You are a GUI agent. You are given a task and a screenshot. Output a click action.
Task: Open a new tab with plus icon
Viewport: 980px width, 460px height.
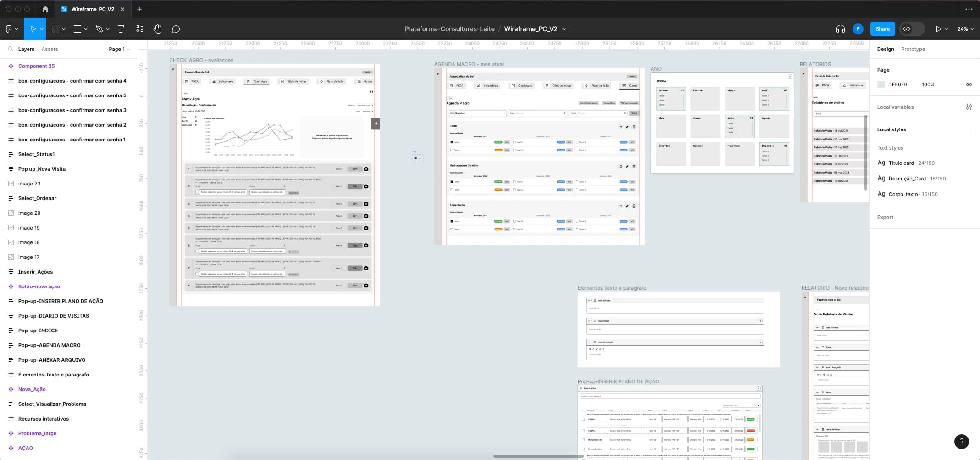click(x=139, y=9)
